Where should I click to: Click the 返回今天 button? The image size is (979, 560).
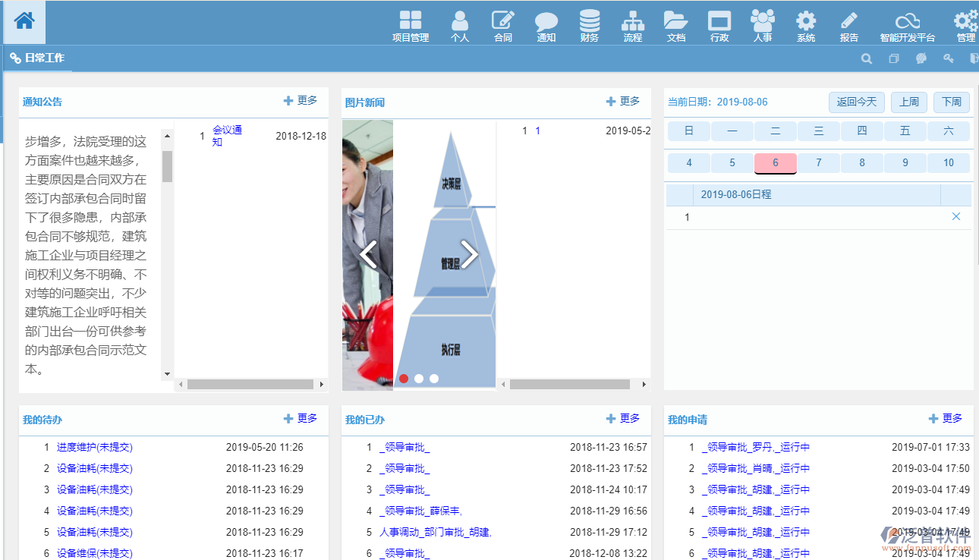point(856,102)
